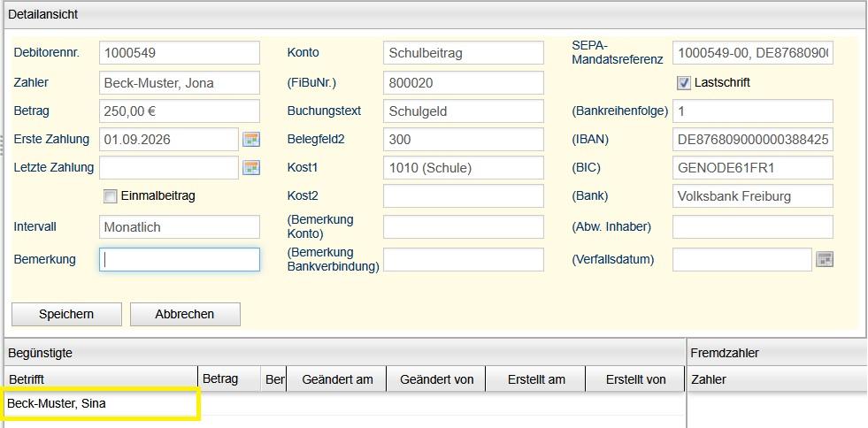Focus the Bemerkung input field
The height and width of the screenshot is (428, 868).
(180, 259)
